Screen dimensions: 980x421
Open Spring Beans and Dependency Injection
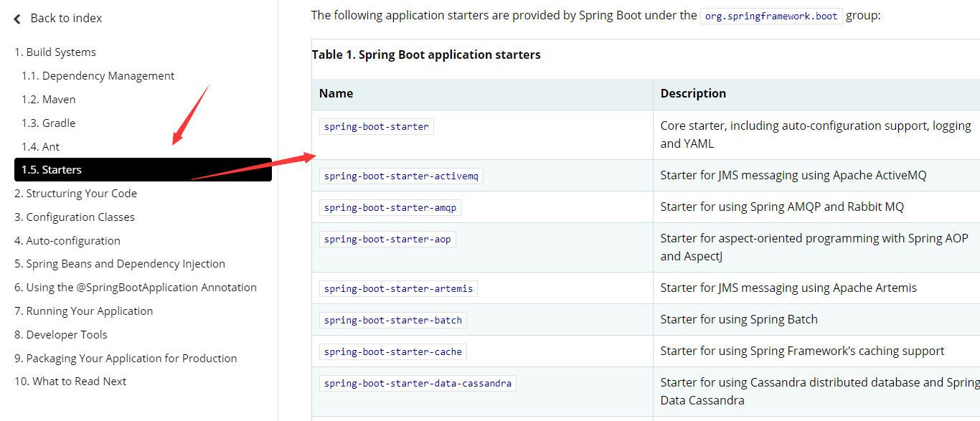click(120, 264)
